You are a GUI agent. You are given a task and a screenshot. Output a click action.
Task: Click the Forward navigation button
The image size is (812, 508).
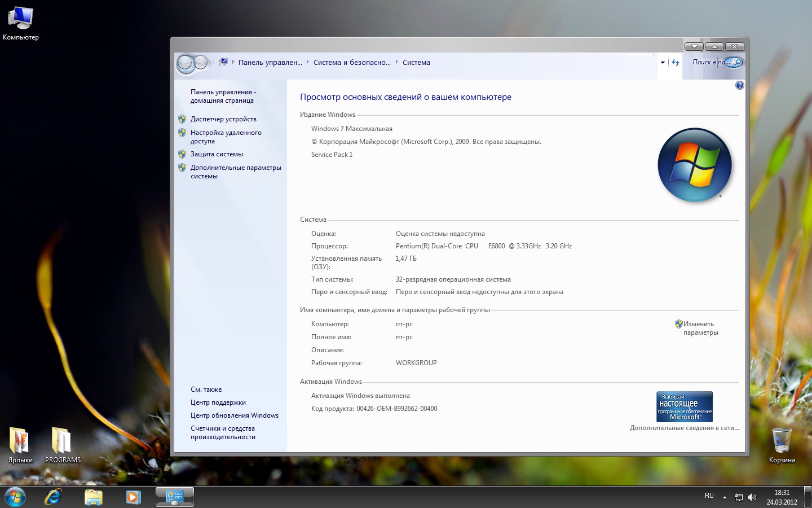[x=201, y=63]
